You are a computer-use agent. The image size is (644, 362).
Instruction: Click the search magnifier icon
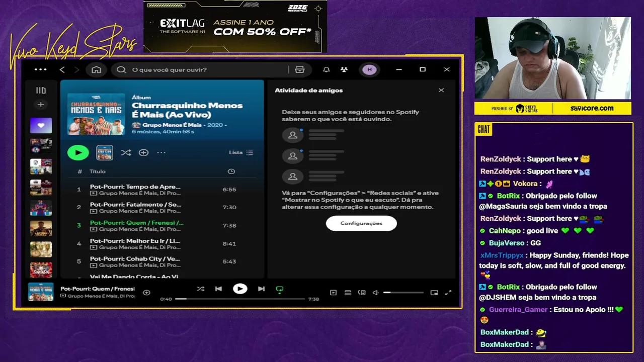[121, 69]
